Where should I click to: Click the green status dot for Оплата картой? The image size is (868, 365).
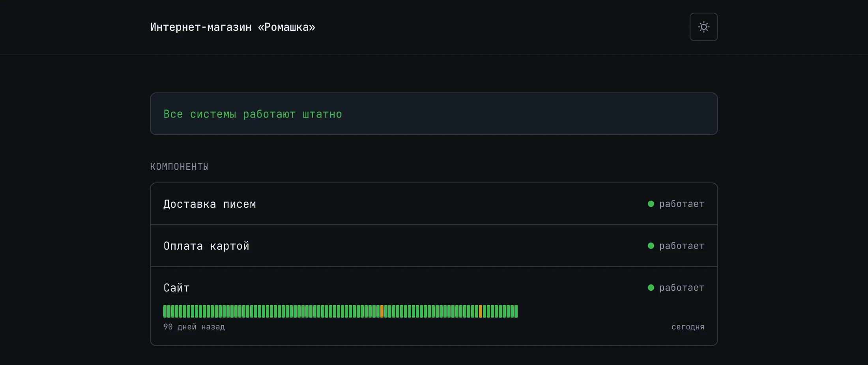tap(651, 246)
